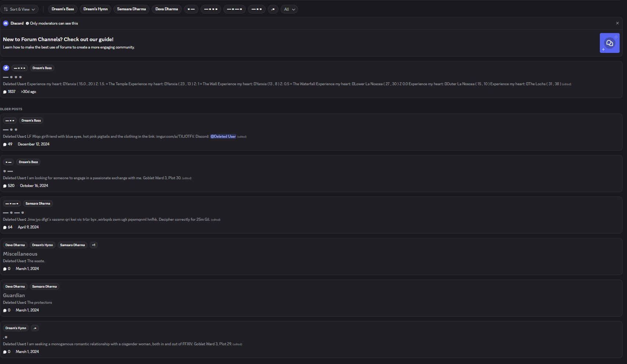Click the pinned post star icon
This screenshot has height=364, width=627.
pyautogui.click(x=6, y=68)
